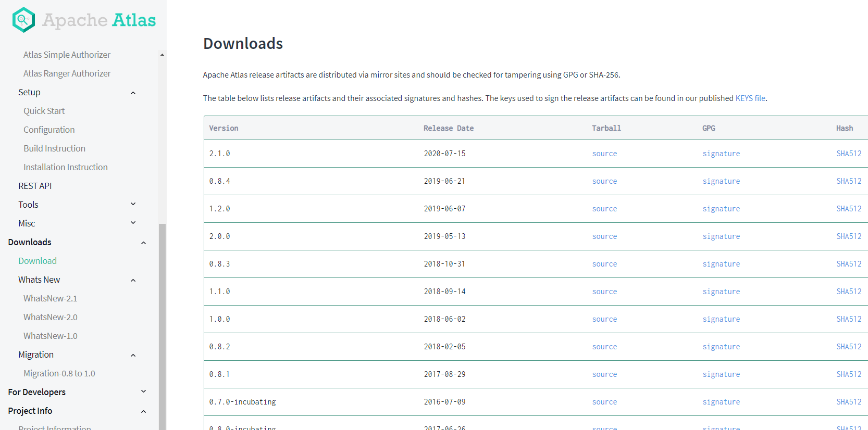Open SHA512 hash for version 1.1.0
Viewport: 868px width, 430px height.
click(849, 292)
